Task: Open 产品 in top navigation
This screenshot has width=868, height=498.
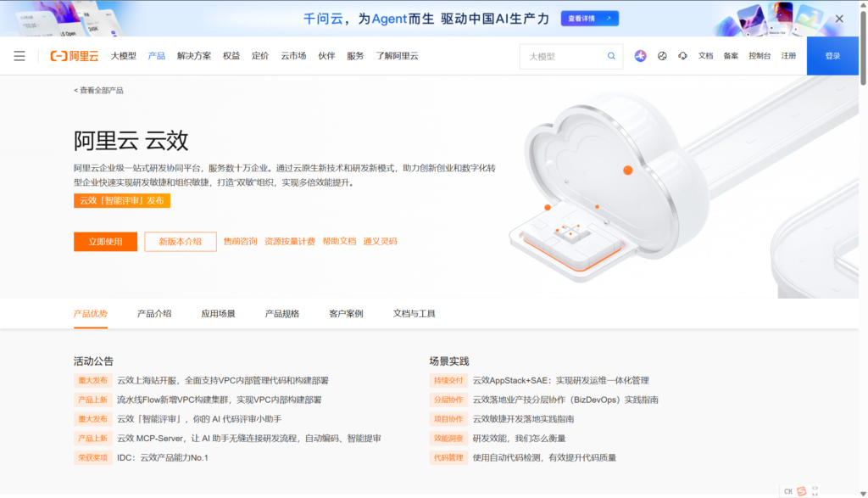Action: (157, 56)
